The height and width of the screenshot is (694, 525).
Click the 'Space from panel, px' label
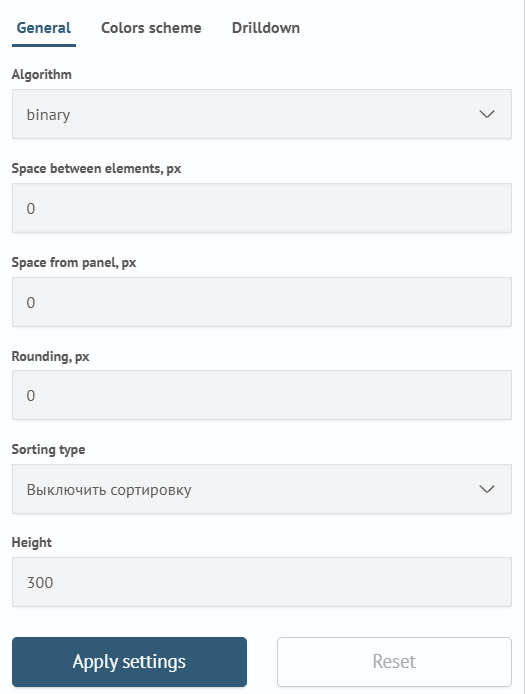(x=74, y=262)
